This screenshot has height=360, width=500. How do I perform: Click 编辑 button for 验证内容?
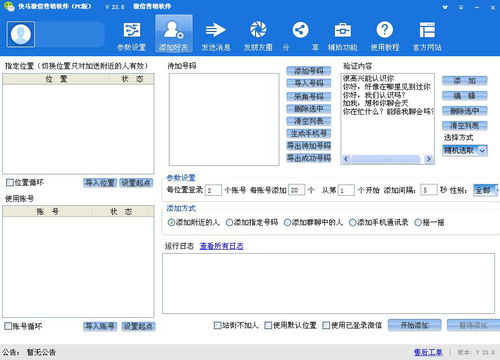point(465,96)
